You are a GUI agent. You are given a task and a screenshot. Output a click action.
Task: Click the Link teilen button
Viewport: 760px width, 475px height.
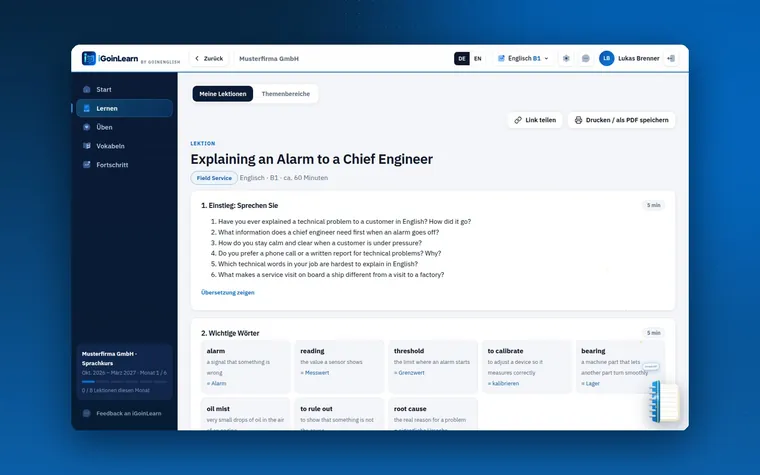[x=535, y=120]
